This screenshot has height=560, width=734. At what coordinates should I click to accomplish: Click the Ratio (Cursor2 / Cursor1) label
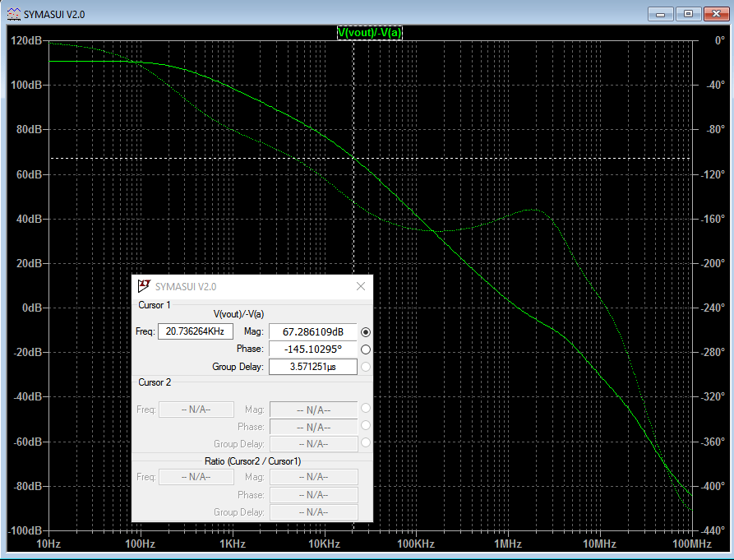point(253,461)
